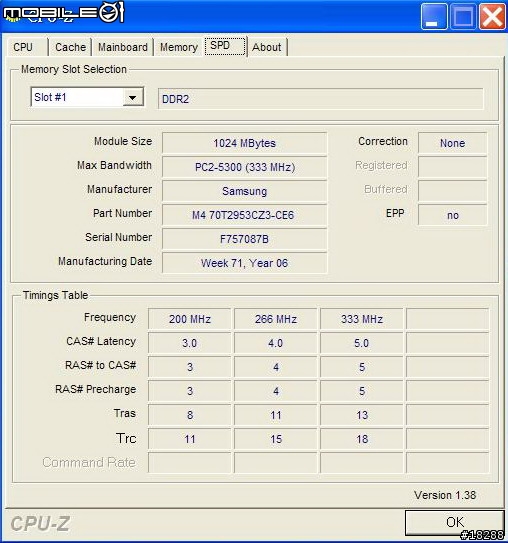This screenshot has height=543, width=508.
Task: Click part number M4 70T2953CZ3-CE6
Action: pos(244,215)
